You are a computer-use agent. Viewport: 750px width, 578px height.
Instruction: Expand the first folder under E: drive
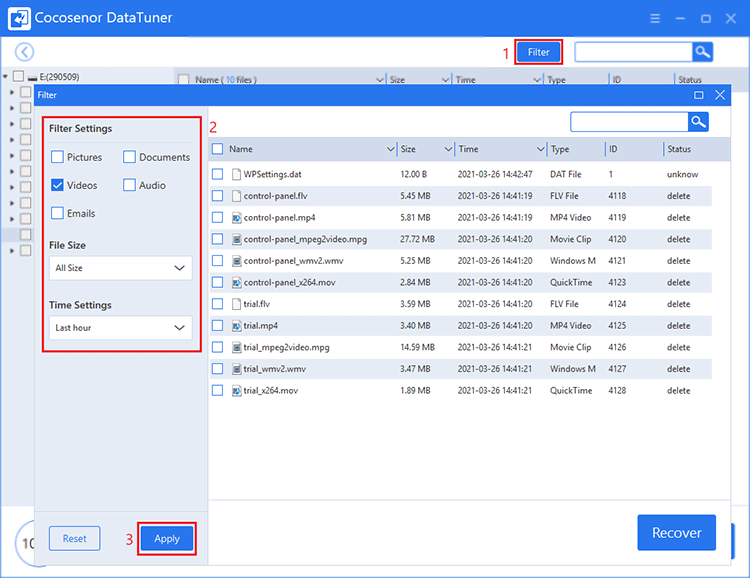pos(12,92)
